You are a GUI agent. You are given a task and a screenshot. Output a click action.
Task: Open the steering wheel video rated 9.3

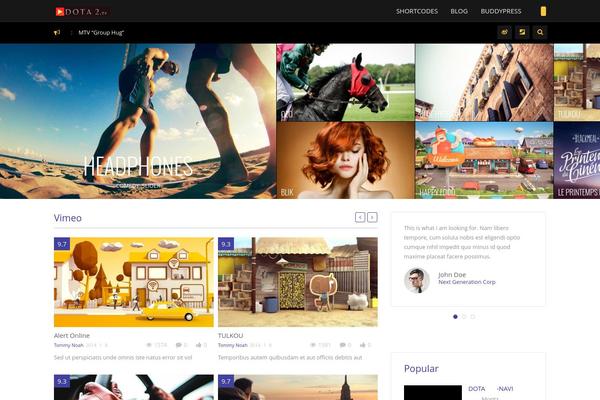point(134,387)
